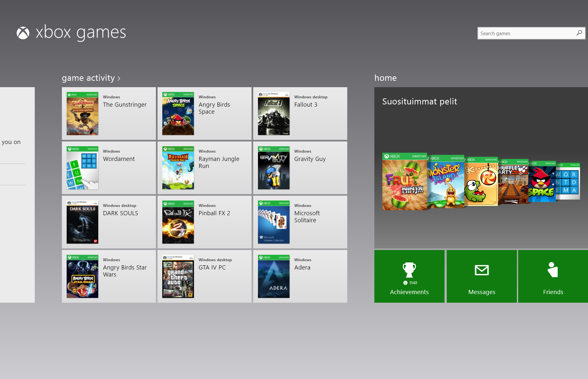Image resolution: width=588 pixels, height=379 pixels.
Task: Select the Monster Island cover in home
Action: click(x=446, y=182)
